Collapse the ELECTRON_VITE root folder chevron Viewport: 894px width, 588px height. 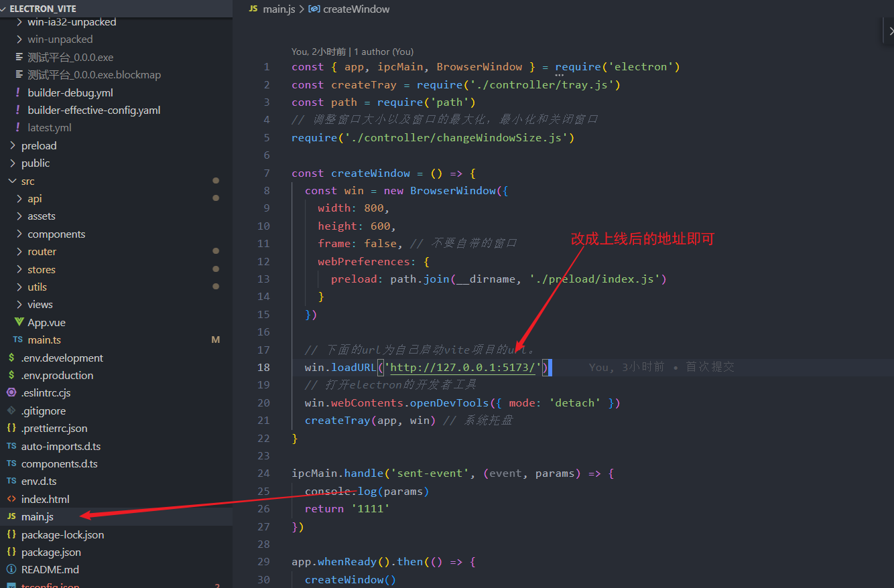pos(5,9)
